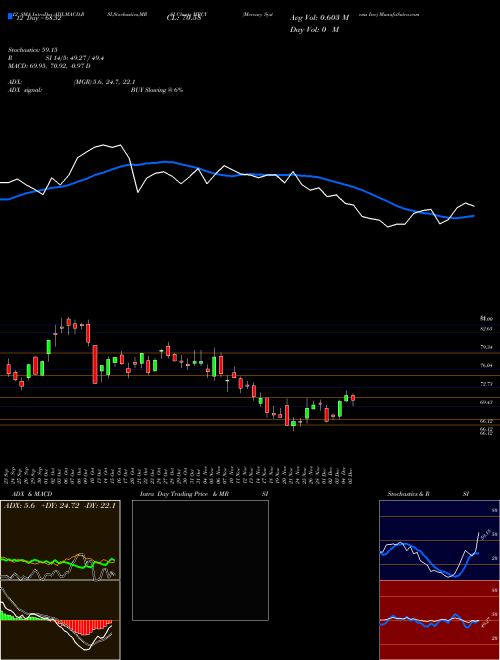Click the last red candlestick on the price chart
This screenshot has height=660, width=500.
point(353,399)
